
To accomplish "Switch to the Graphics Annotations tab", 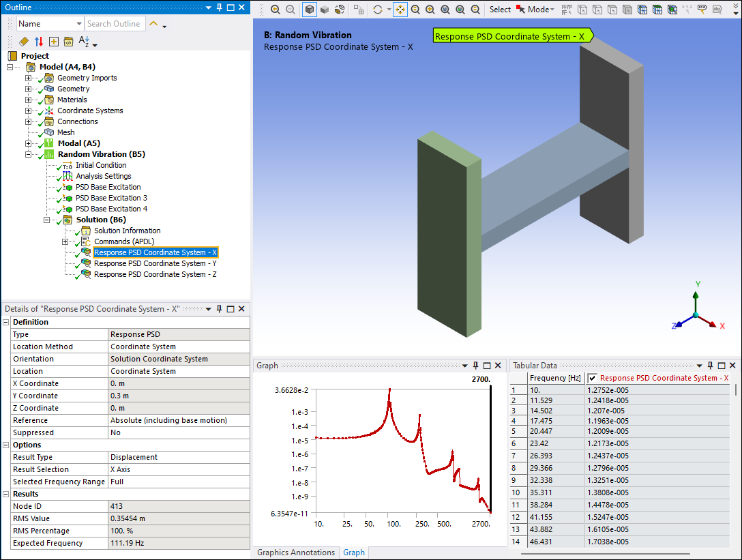I will pyautogui.click(x=296, y=552).
